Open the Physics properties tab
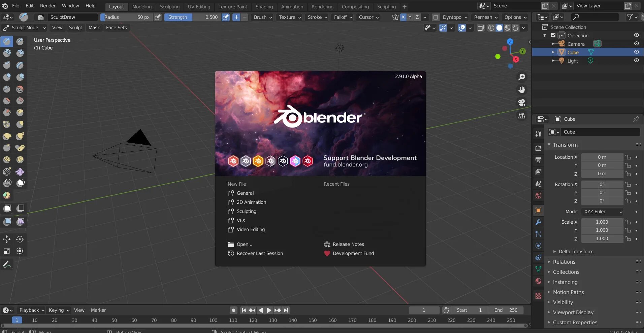644x333 pixels. click(538, 246)
